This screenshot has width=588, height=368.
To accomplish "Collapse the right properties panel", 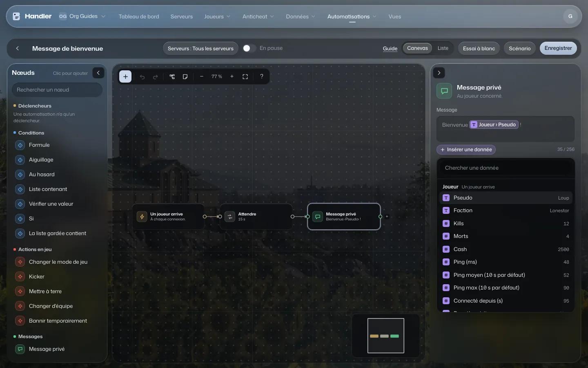I will pyautogui.click(x=439, y=73).
